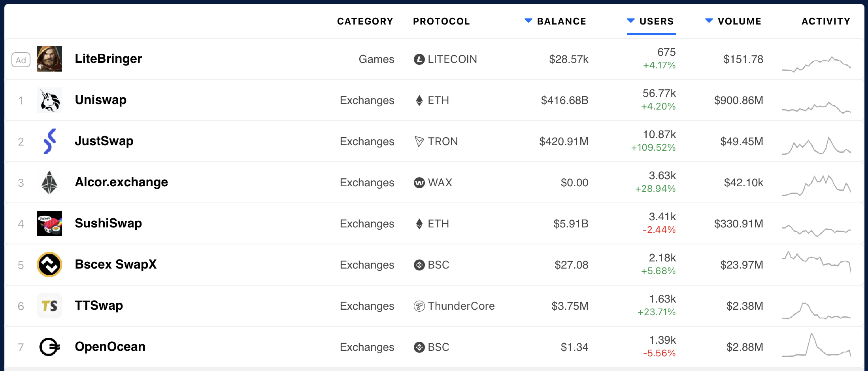Toggle the Users column sort arrow
Screen dimensions: 868x371
pyautogui.click(x=631, y=21)
